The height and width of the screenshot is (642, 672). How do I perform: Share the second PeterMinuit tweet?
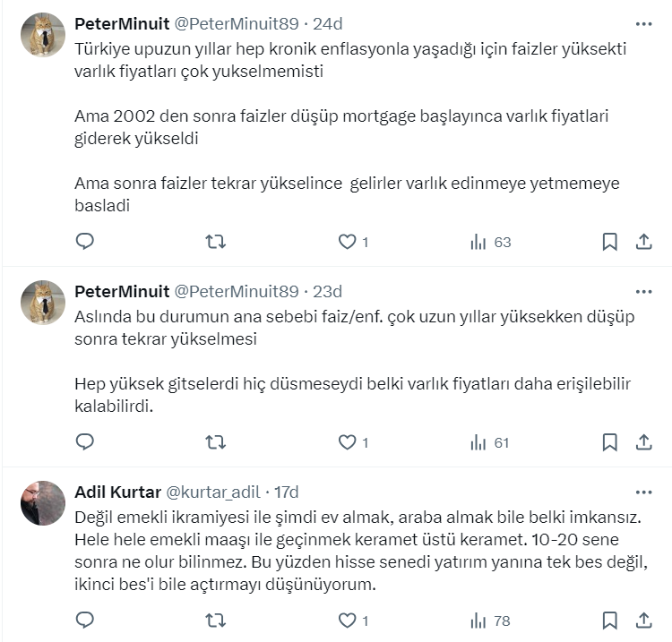coord(643,442)
